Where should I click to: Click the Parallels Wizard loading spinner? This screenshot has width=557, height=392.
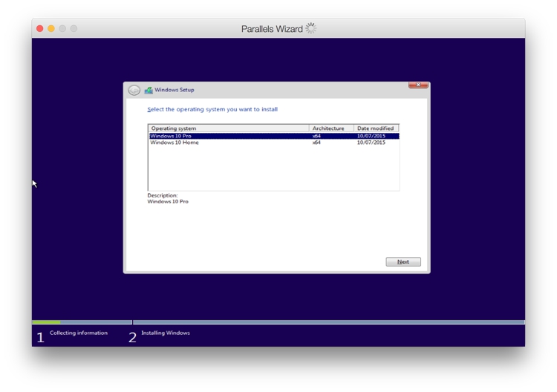pos(311,28)
